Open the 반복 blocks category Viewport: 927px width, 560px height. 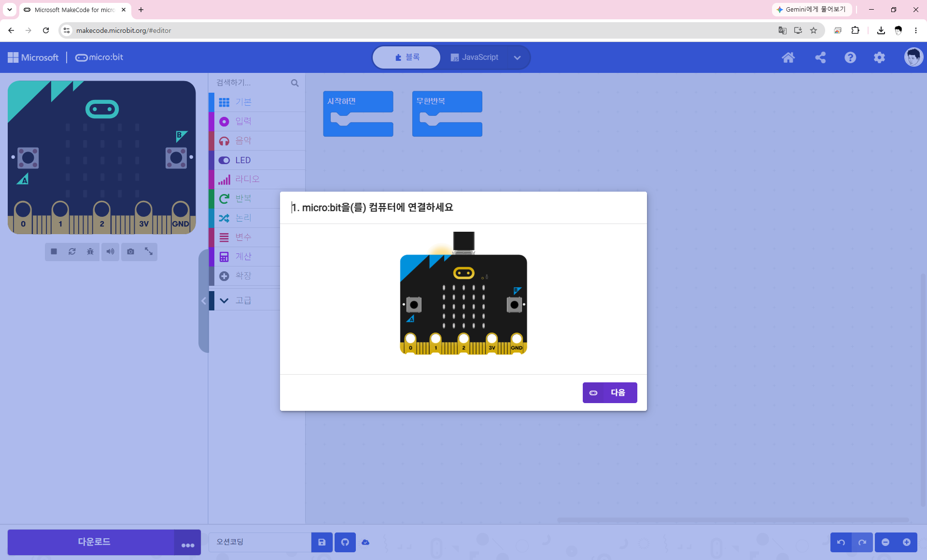tap(244, 199)
